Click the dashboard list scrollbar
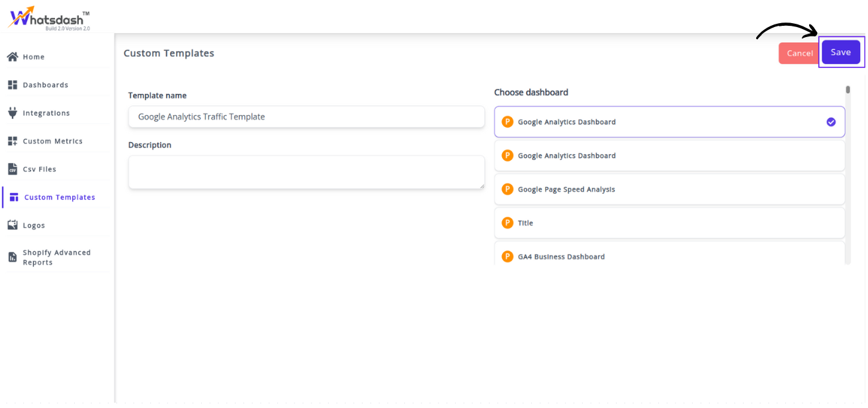Image resolution: width=868 pixels, height=408 pixels. click(847, 90)
